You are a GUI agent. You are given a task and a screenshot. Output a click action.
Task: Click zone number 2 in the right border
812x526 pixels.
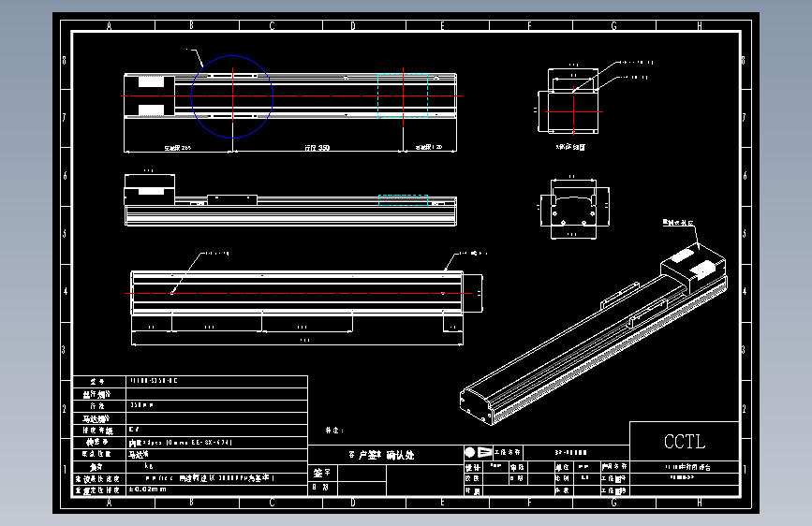pyautogui.click(x=745, y=409)
